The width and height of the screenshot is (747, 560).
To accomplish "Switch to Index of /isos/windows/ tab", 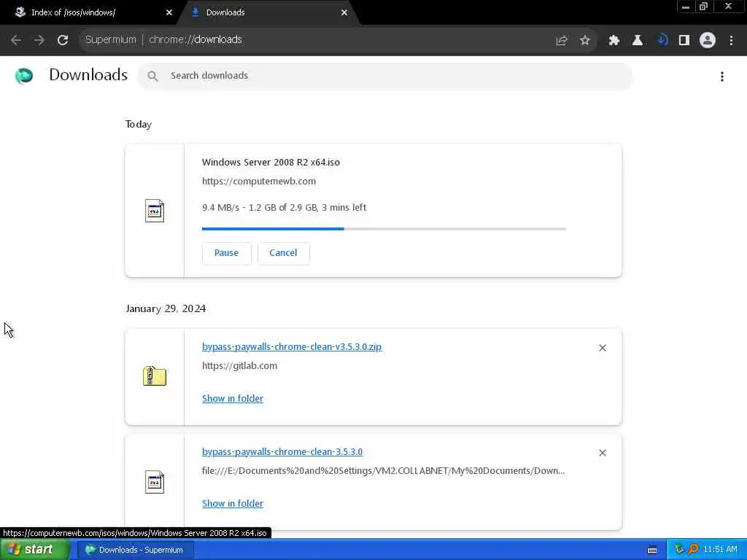I will pyautogui.click(x=90, y=12).
